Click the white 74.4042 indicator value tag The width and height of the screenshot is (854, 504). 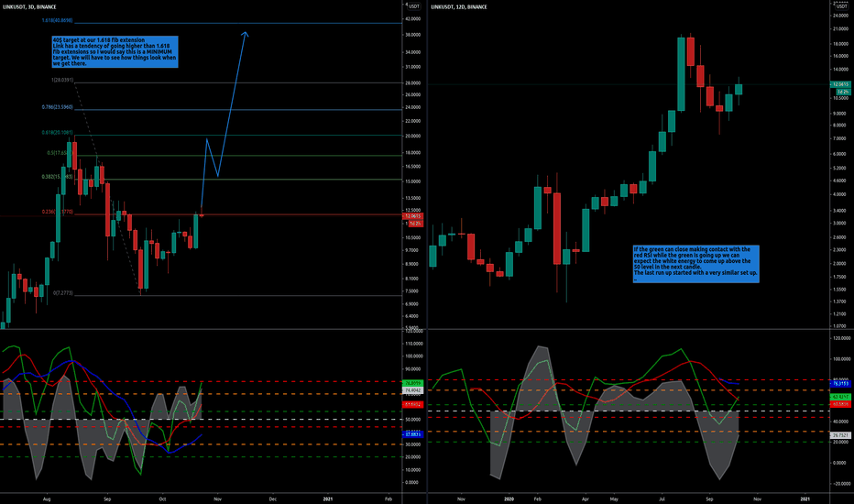click(413, 390)
